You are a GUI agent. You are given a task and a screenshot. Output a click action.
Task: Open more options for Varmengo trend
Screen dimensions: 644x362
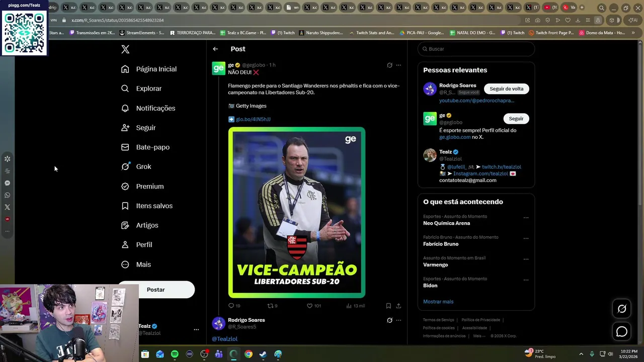[x=526, y=259]
